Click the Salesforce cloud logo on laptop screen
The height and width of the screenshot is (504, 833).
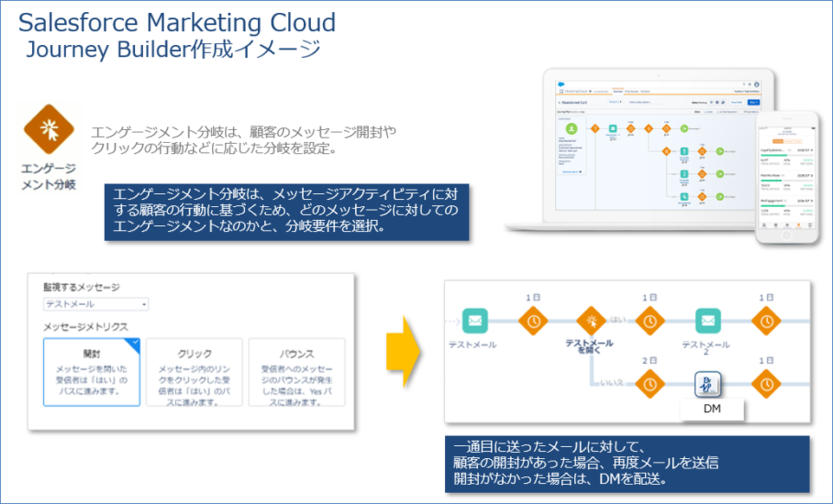click(561, 85)
